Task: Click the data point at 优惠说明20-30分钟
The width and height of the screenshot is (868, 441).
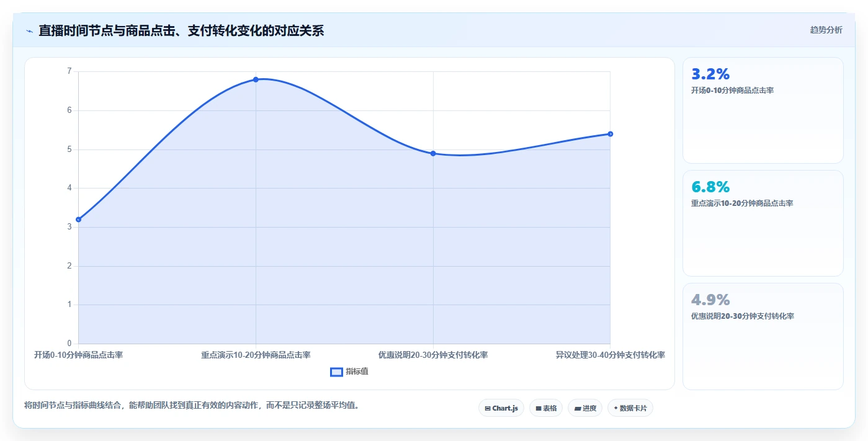Action: coord(433,153)
